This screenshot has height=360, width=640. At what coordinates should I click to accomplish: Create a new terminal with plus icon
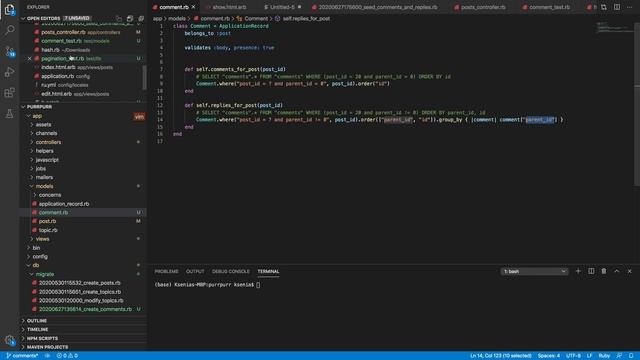coord(578,271)
